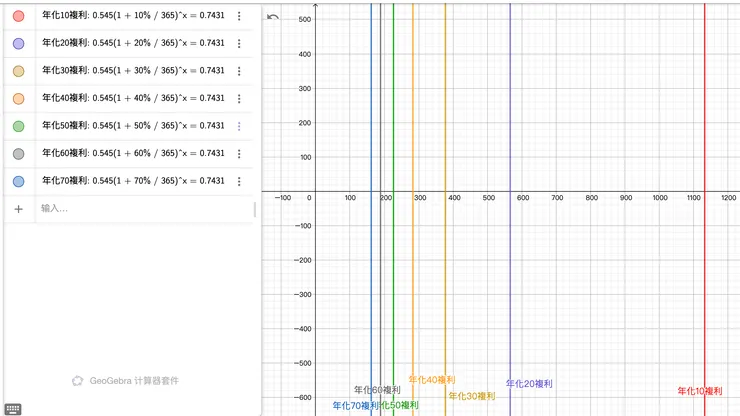Viewport: 740px width, 416px height.
Task: Select the 年化70複利 equation text
Action: click(133, 181)
